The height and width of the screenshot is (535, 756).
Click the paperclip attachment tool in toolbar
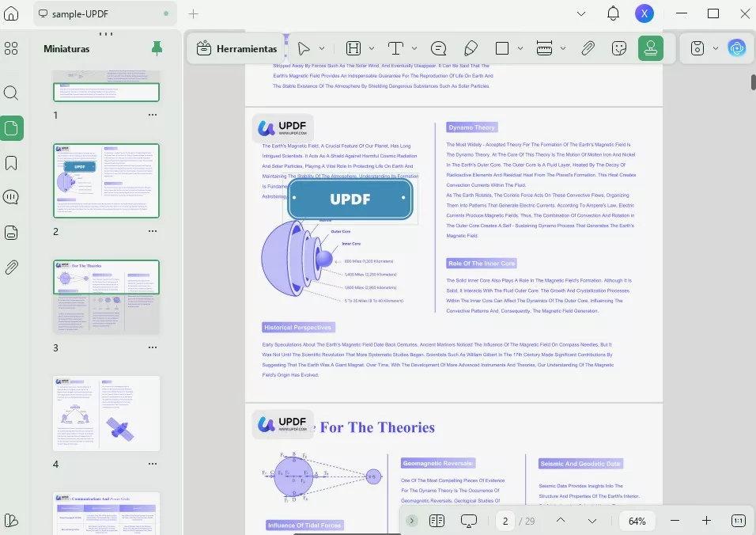(x=588, y=48)
